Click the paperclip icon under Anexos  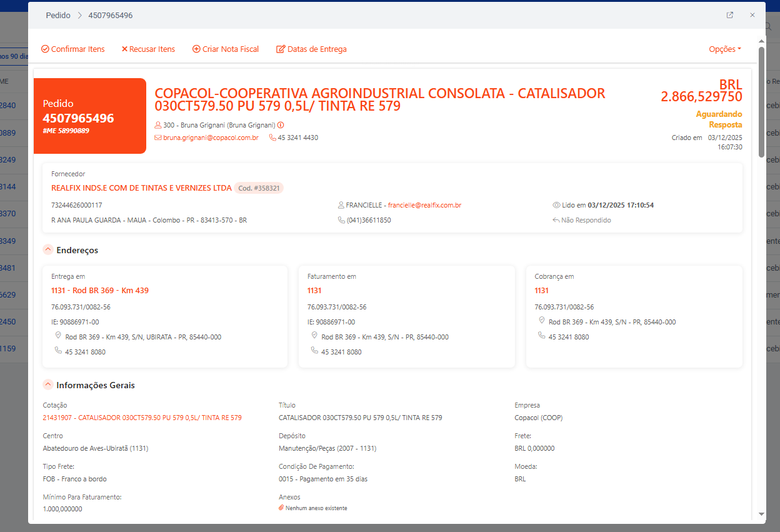tap(281, 508)
